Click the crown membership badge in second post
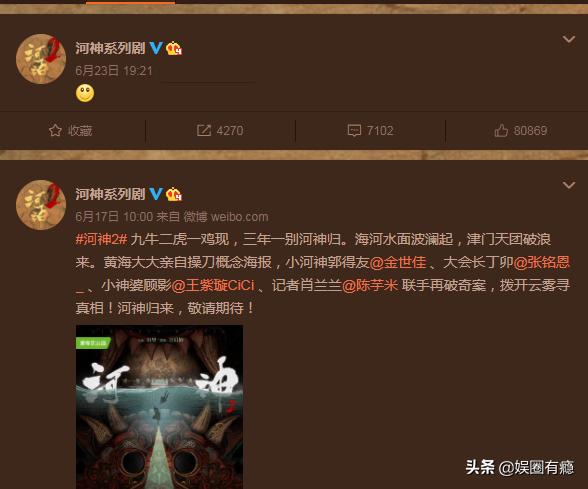 click(x=174, y=194)
